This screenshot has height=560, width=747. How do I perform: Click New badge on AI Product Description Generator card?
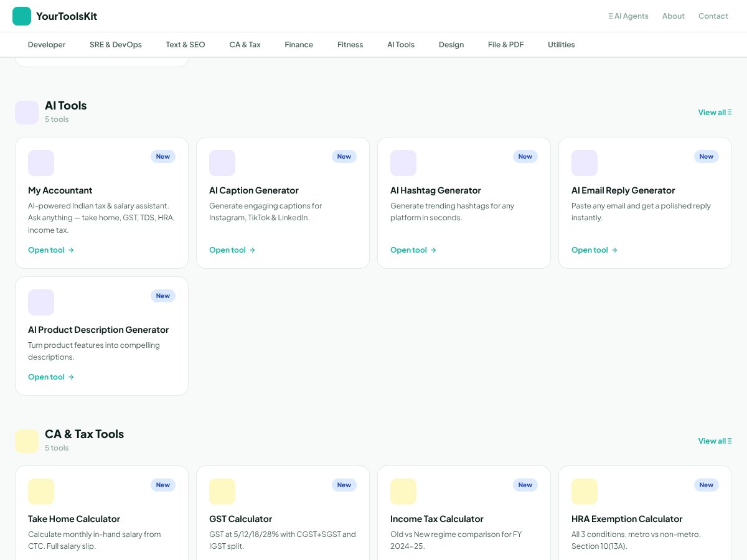(x=163, y=296)
